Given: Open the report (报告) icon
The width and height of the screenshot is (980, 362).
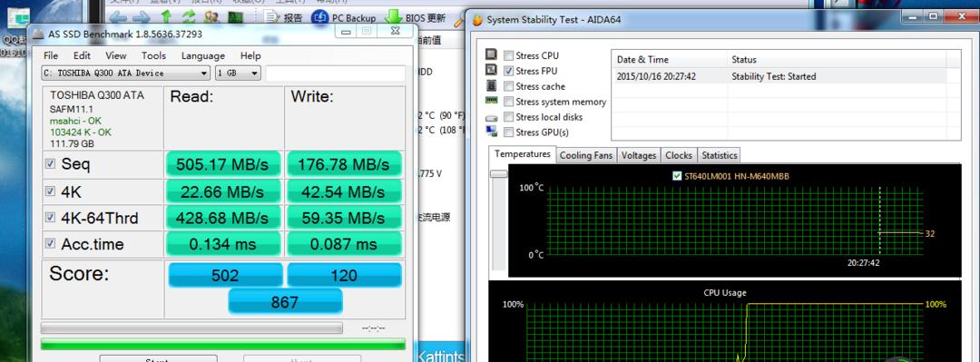Looking at the screenshot, I should (283, 17).
